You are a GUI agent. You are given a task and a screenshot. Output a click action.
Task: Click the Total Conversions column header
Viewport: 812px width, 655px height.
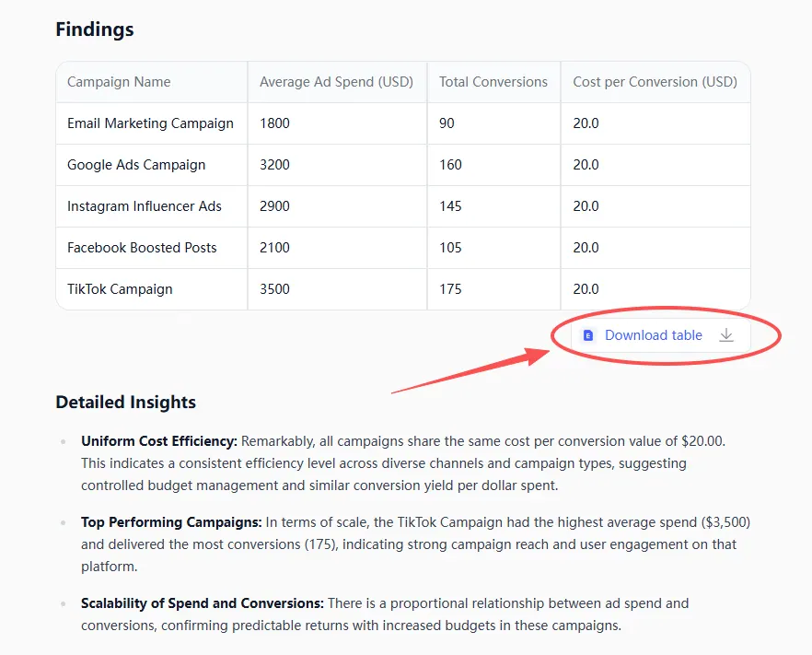(x=493, y=82)
